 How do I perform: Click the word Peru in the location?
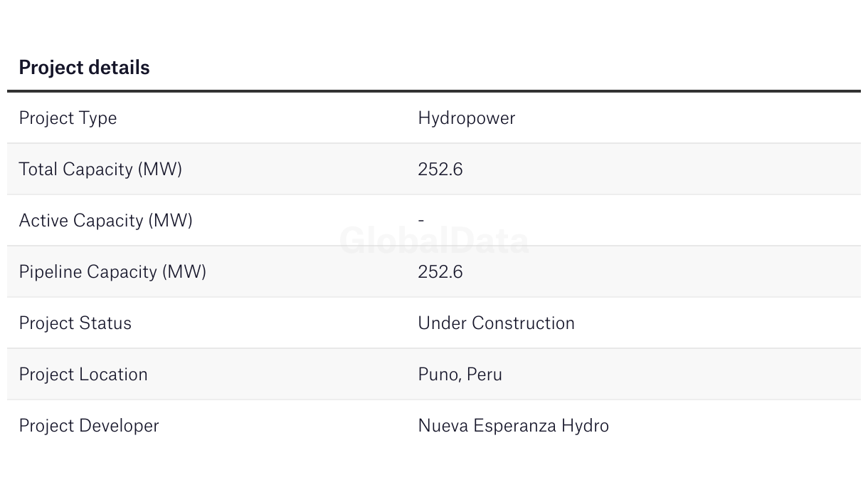click(485, 375)
